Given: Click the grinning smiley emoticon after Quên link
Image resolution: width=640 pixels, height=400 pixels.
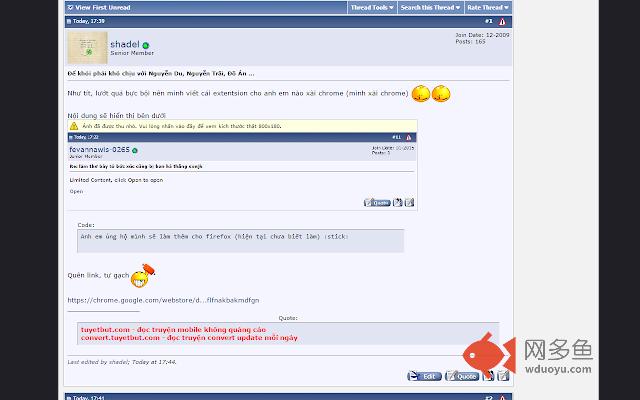Looking at the screenshot, I should [142, 276].
